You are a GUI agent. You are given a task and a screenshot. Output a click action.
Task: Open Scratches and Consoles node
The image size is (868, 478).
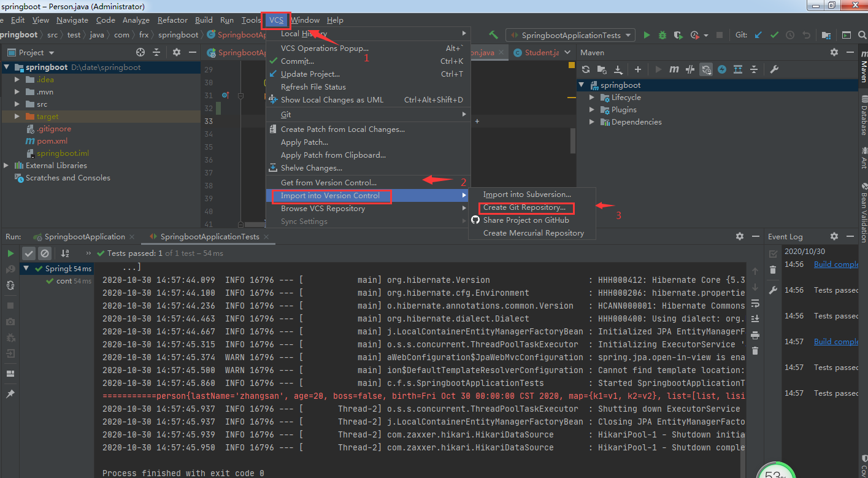point(68,178)
